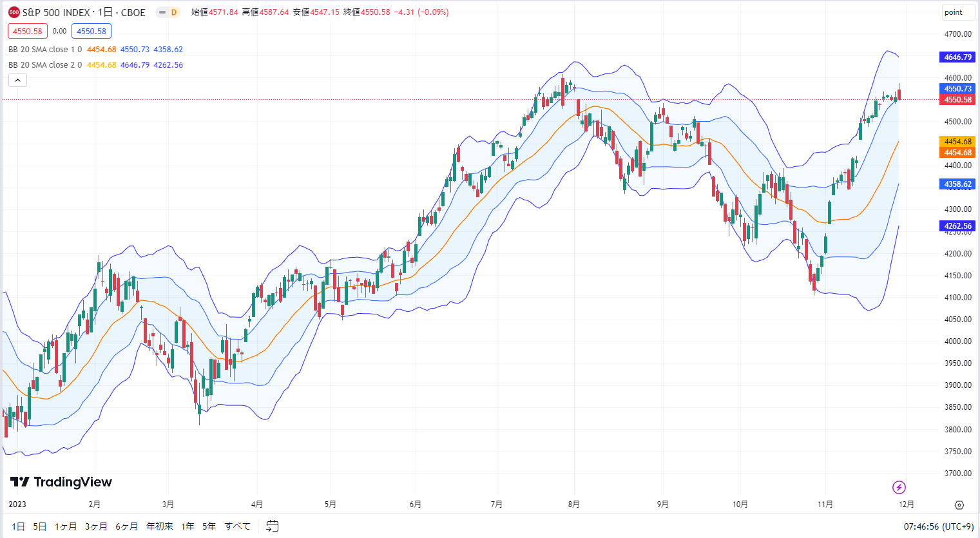Screen dimensions: 980x538
Task: Click the red 4550.58 sell price button
Action: coord(28,31)
